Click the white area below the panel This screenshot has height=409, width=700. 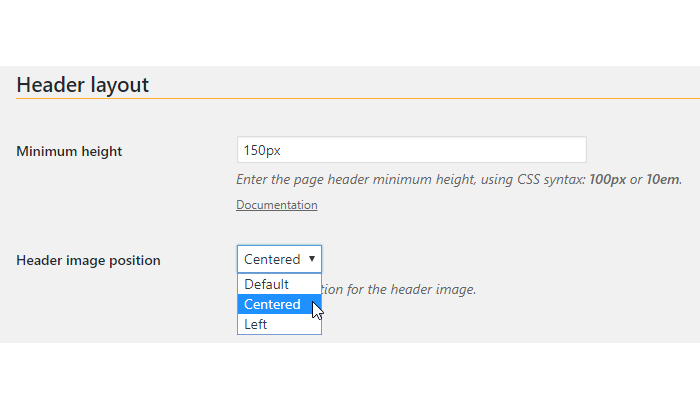[350, 376]
